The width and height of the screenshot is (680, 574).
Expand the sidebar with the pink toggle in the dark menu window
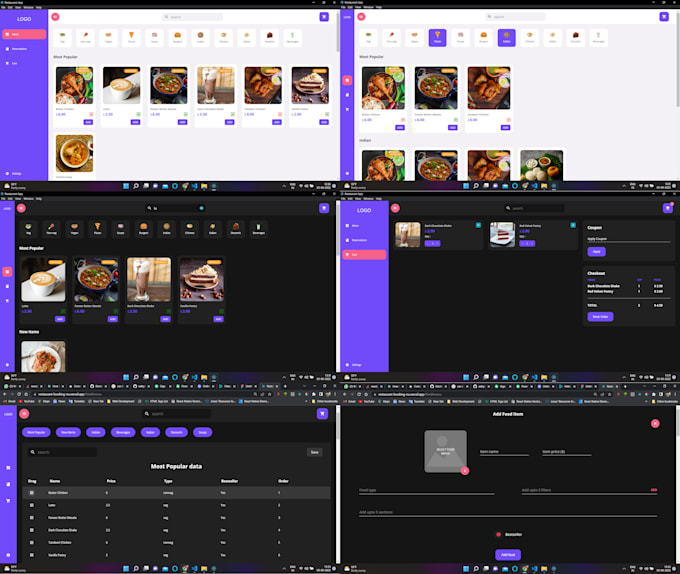click(21, 208)
